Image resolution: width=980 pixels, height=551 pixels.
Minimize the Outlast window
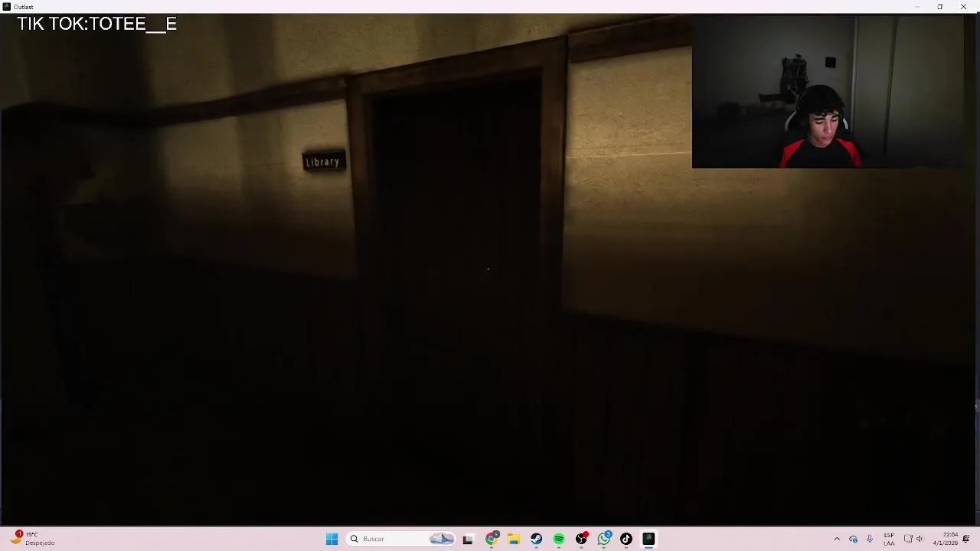pyautogui.click(x=916, y=7)
